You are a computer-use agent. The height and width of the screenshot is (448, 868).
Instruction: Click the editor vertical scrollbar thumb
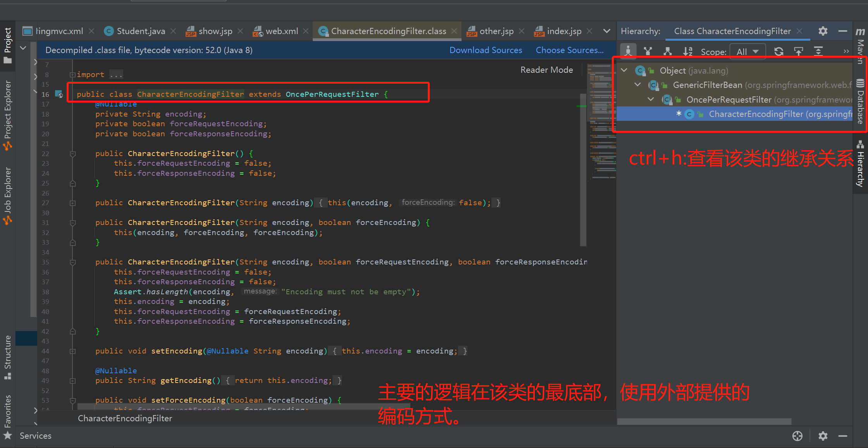tap(583, 170)
